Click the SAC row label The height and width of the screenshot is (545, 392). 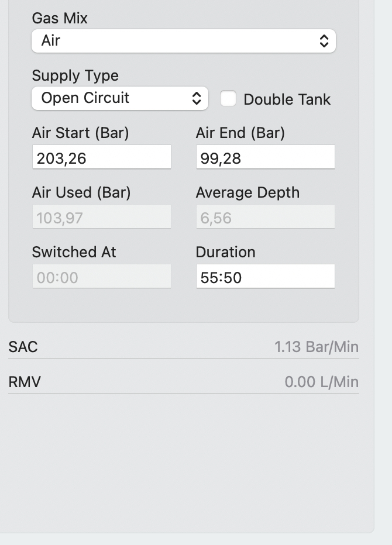23,347
